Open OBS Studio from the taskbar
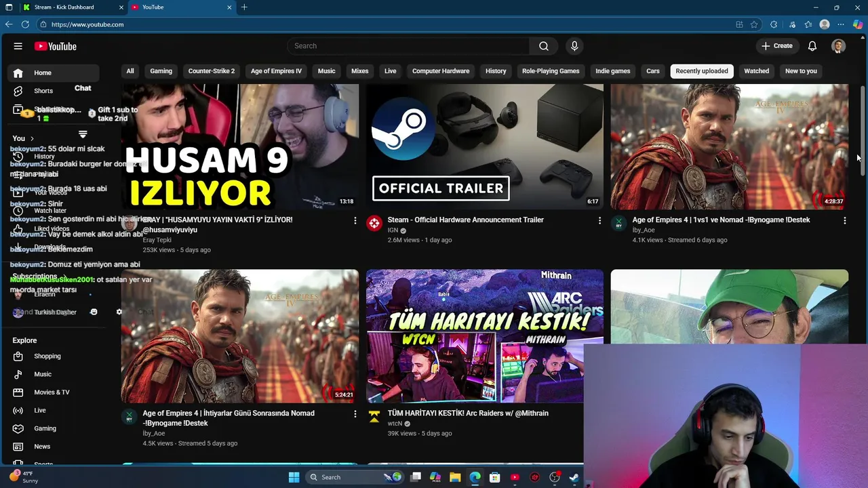868x488 pixels. click(555, 477)
